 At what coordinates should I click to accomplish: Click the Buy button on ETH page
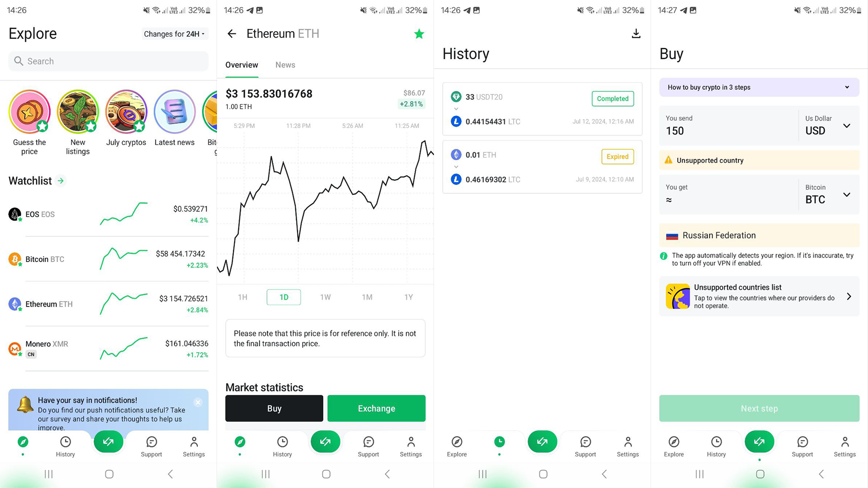(x=274, y=408)
